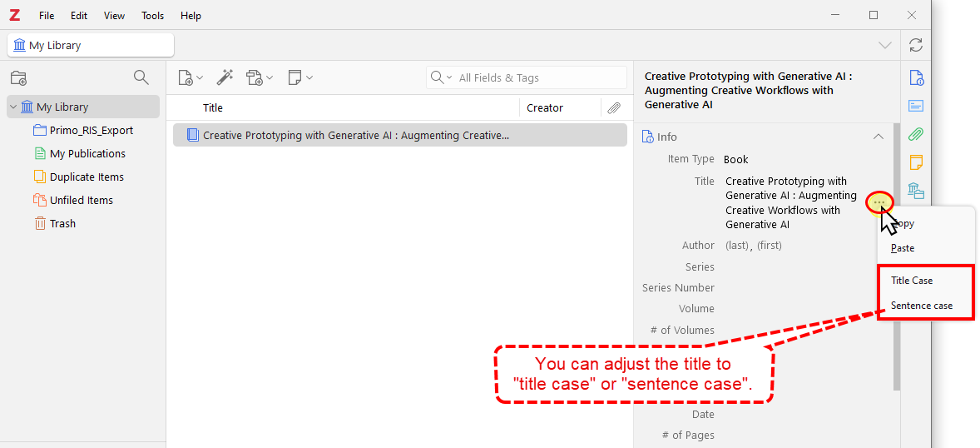This screenshot has height=448, width=980.
Task: Open the Notes pane icon in sidebar
Action: point(916,162)
